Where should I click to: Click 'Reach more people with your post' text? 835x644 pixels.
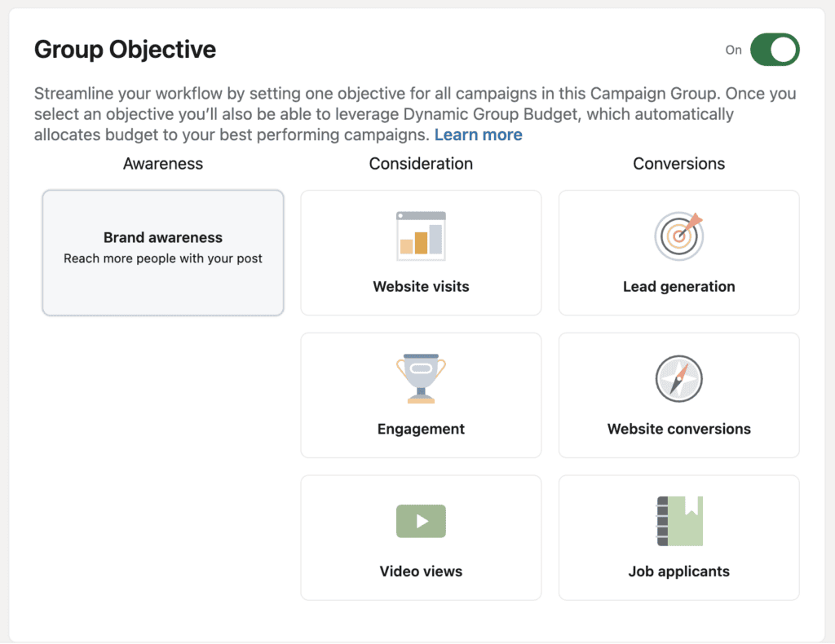tap(163, 258)
